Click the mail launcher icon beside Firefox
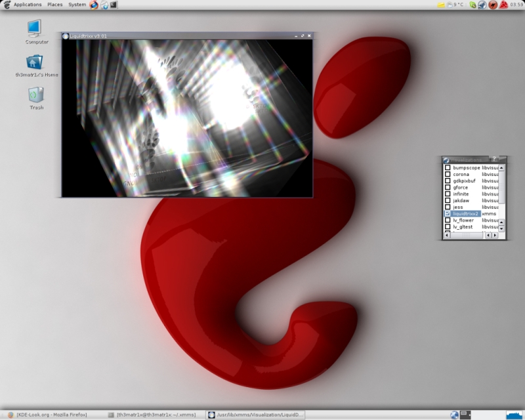This screenshot has width=525, height=420. [x=104, y=5]
